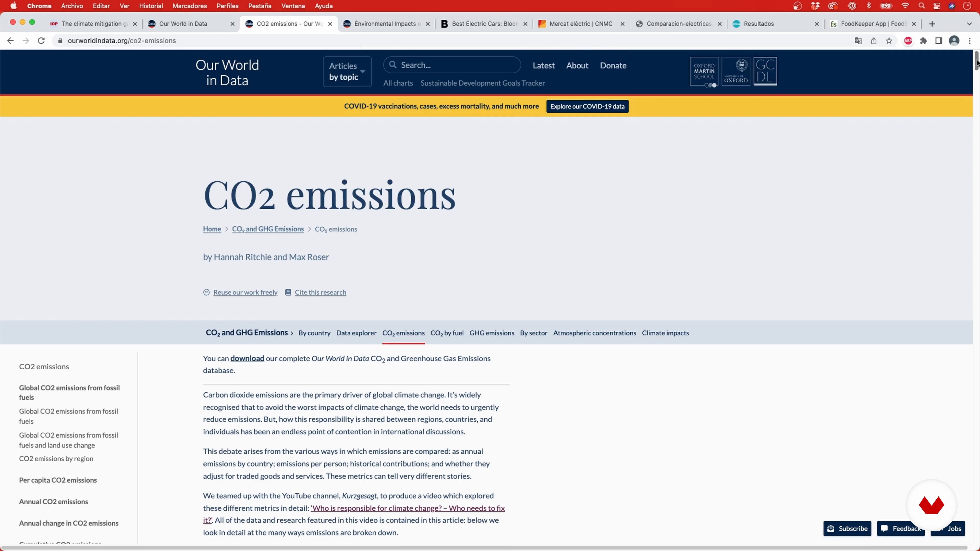This screenshot has width=980, height=551.
Task: Open the Extensions puzzle icon
Action: click(x=924, y=41)
